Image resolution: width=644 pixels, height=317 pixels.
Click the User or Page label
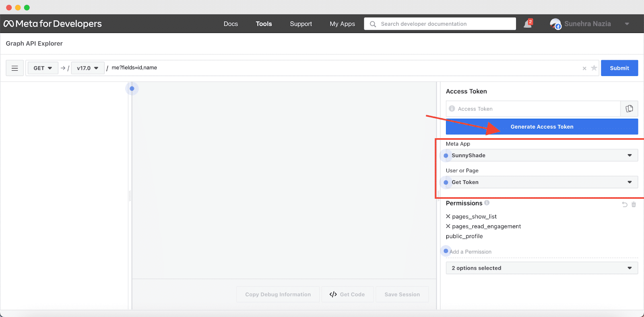(462, 171)
